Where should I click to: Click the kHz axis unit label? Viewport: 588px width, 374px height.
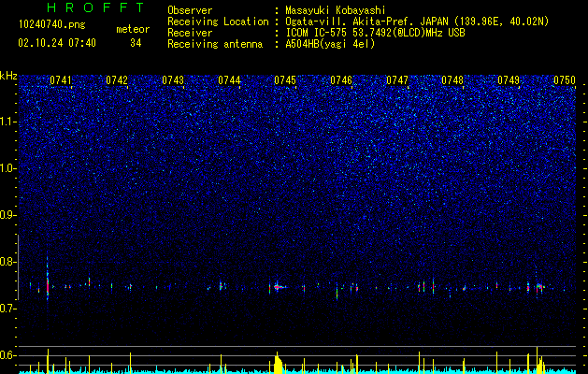[x=8, y=76]
